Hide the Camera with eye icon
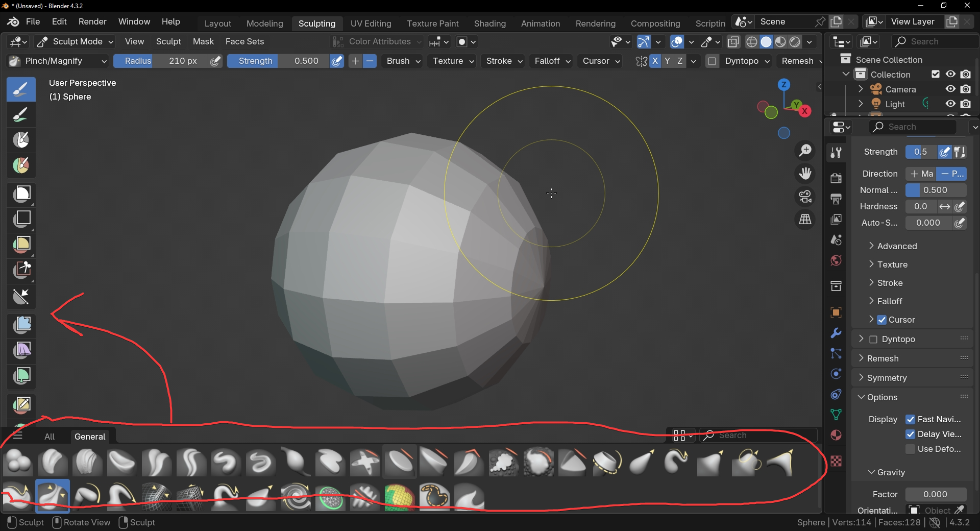The width and height of the screenshot is (980, 531). click(x=950, y=89)
